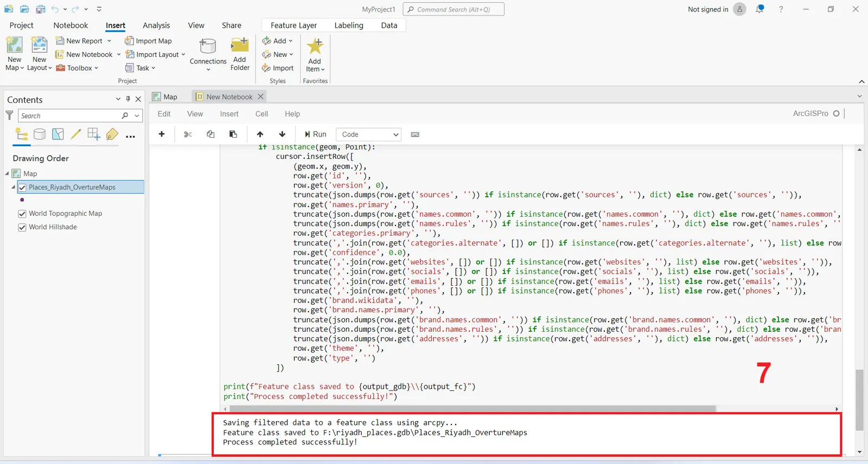Click the Add Item favorites star icon

tap(315, 46)
